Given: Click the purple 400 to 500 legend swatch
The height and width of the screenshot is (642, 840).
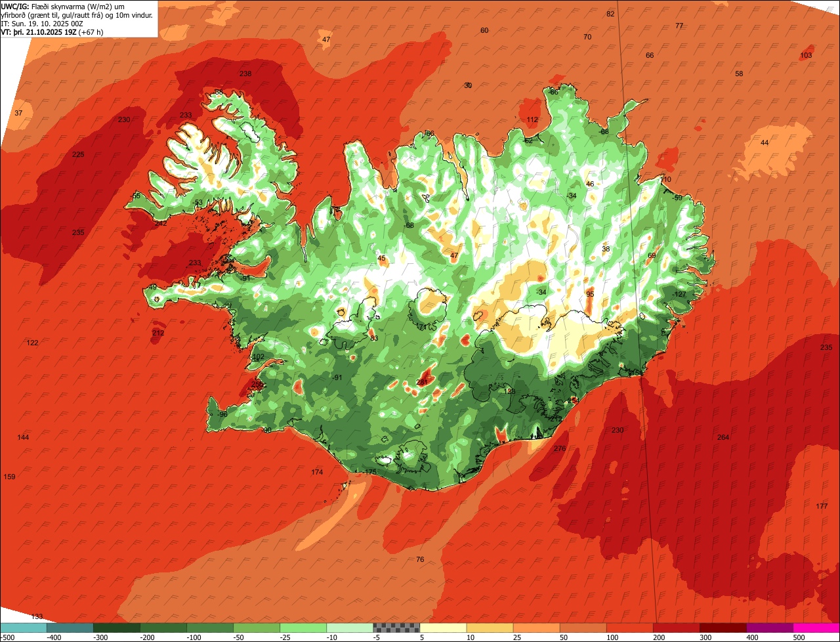Looking at the screenshot, I should tap(770, 628).
